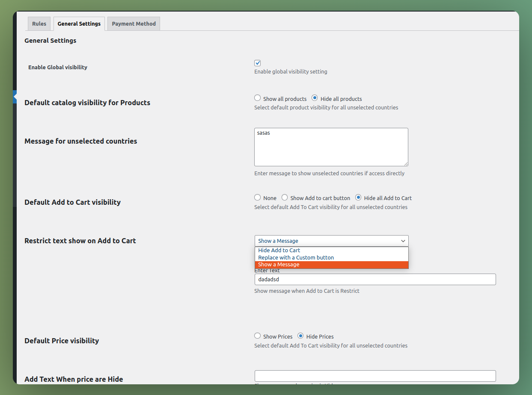
Task: Click the Add Text When price Hide field
Action: coord(375,376)
